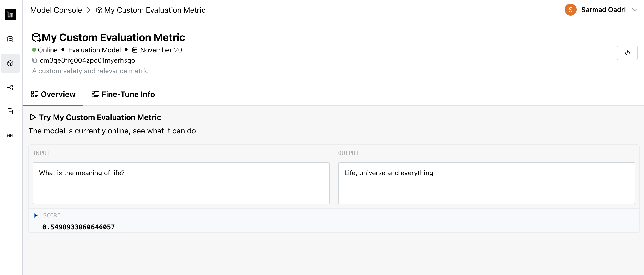
Task: Click the cube/models sidebar icon
Action: tap(11, 63)
